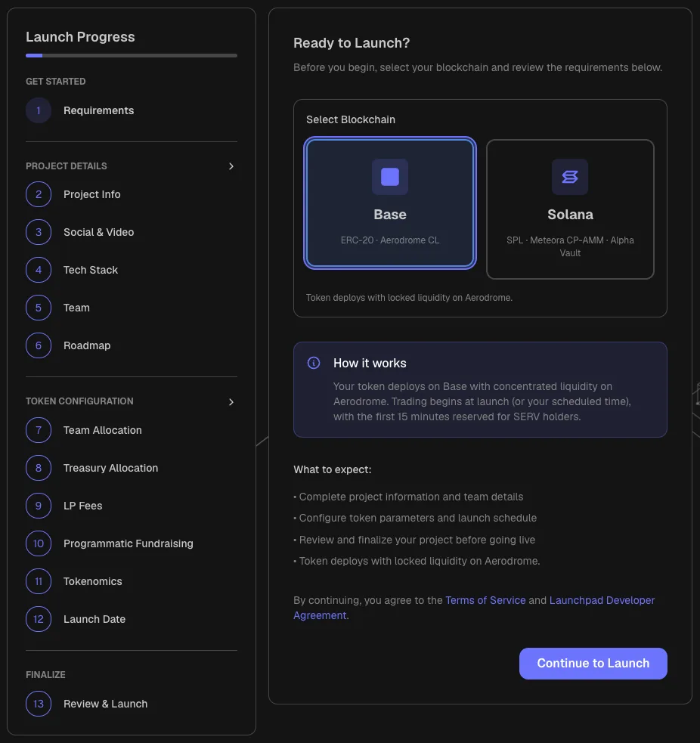This screenshot has height=743, width=700.
Task: Click the 'Launch Progress' title
Action: click(80, 37)
